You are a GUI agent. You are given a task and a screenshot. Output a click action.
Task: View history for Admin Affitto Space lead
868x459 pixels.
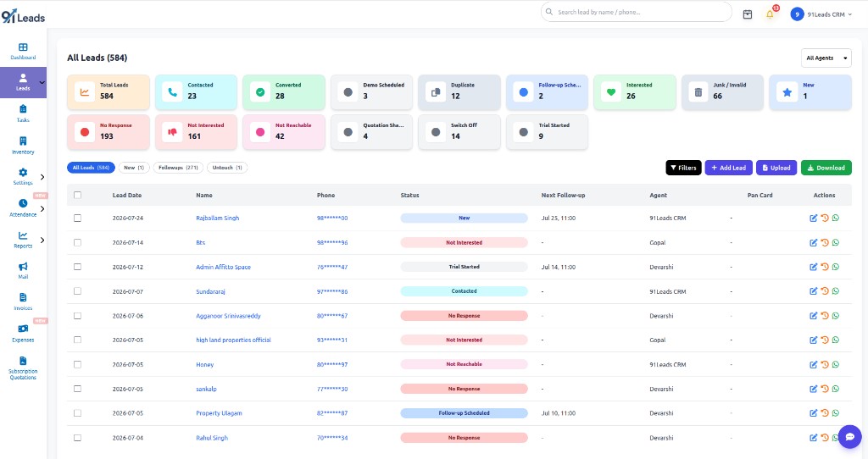[x=824, y=267]
